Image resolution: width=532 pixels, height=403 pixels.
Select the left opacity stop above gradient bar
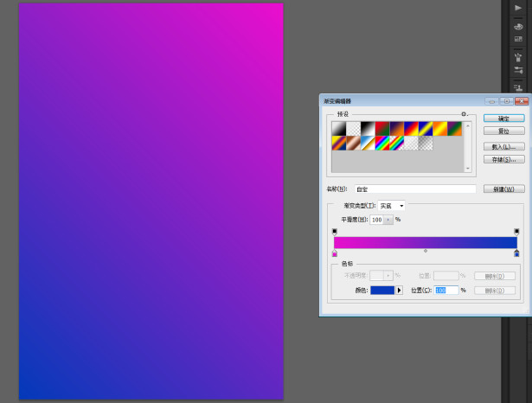click(x=335, y=231)
